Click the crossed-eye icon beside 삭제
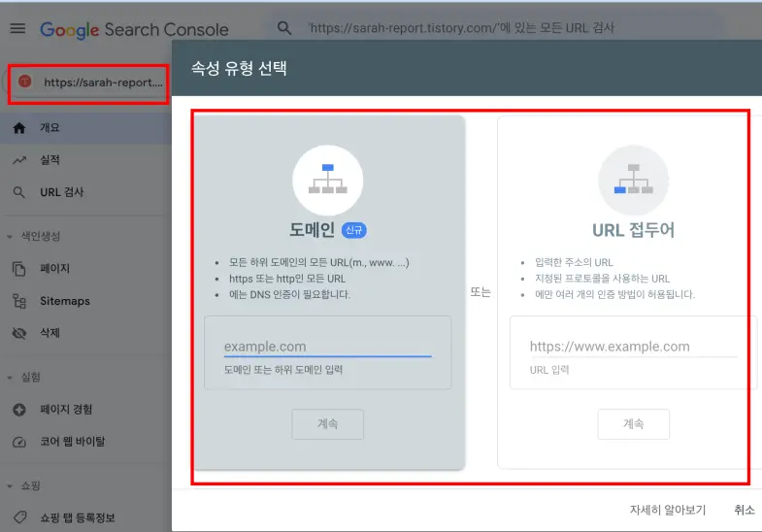Image resolution: width=762 pixels, height=532 pixels. click(x=19, y=333)
